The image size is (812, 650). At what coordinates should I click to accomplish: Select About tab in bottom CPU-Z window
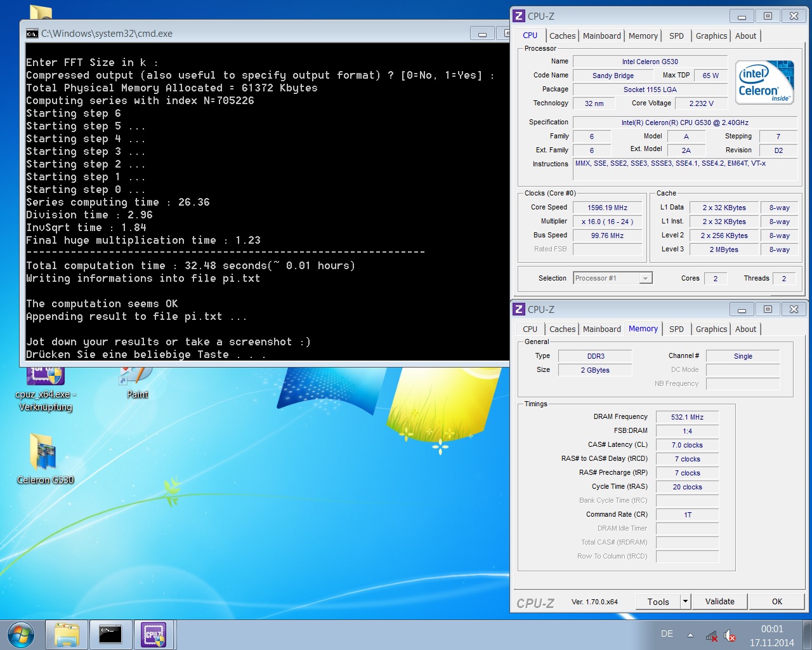[x=745, y=329]
